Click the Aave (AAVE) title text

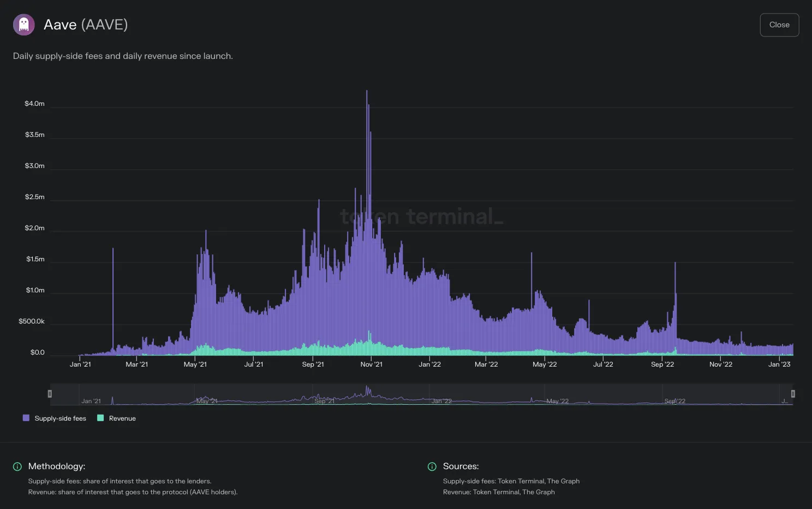[86, 25]
